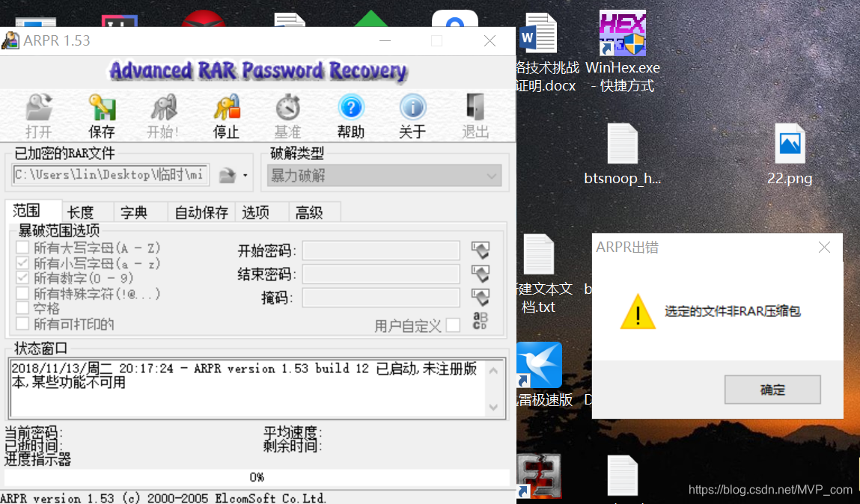This screenshot has height=504, width=860.
Task: Toggle 所有小写字母(a - z) checkbox
Action: 22,263
